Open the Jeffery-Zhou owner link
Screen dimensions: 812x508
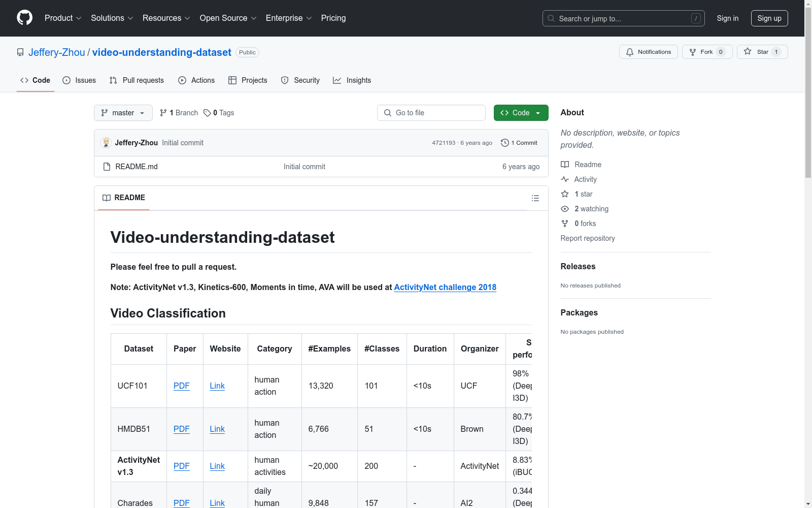click(57, 52)
